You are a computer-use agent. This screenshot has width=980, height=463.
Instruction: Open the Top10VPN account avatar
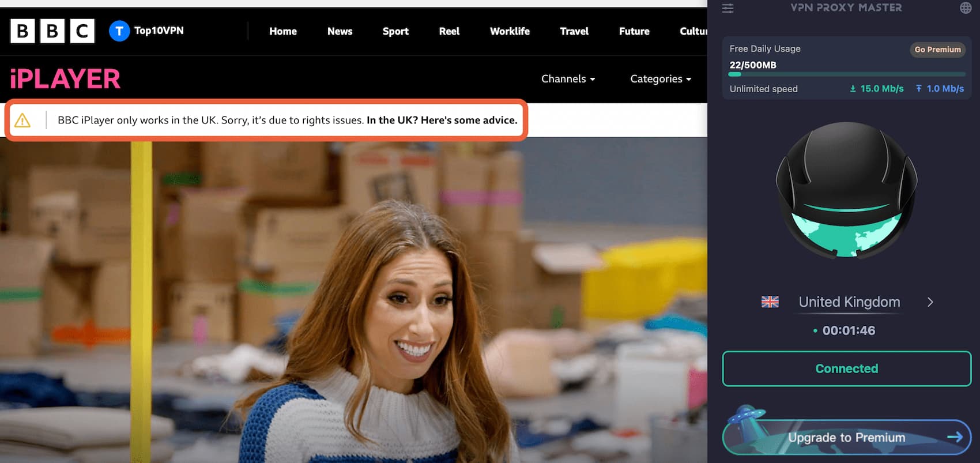119,31
